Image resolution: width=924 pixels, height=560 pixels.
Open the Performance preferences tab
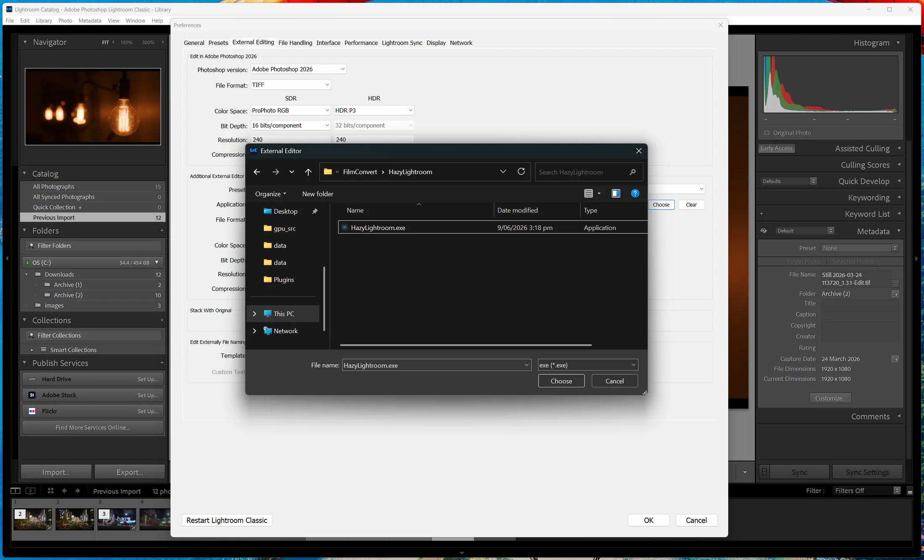coord(361,43)
